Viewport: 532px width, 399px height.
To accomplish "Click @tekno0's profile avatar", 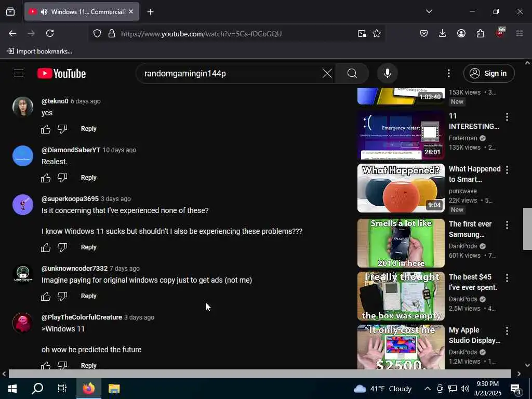I will [23, 107].
